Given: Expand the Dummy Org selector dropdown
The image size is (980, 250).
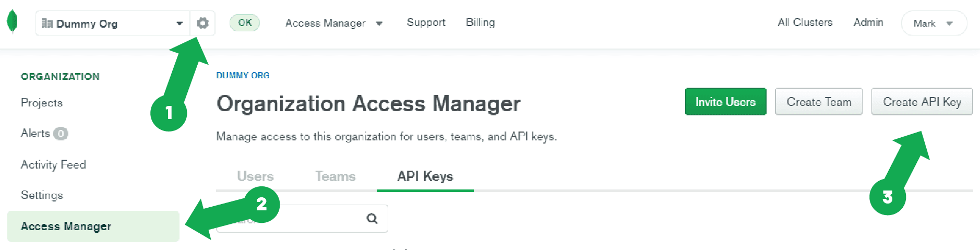Looking at the screenshot, I should click(179, 23).
